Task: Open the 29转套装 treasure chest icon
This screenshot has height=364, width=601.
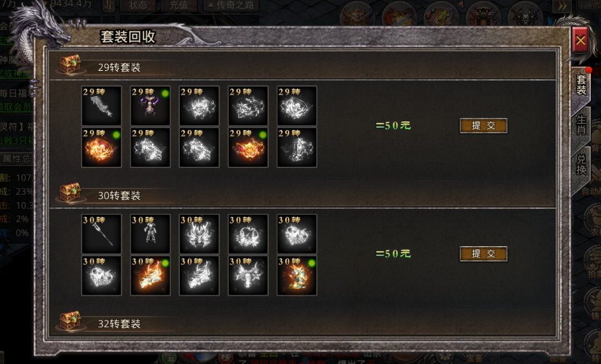Action: [x=70, y=64]
